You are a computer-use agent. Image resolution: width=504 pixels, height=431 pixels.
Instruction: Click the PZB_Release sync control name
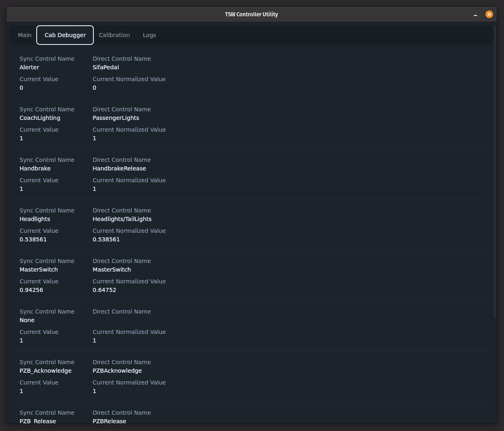click(x=38, y=421)
